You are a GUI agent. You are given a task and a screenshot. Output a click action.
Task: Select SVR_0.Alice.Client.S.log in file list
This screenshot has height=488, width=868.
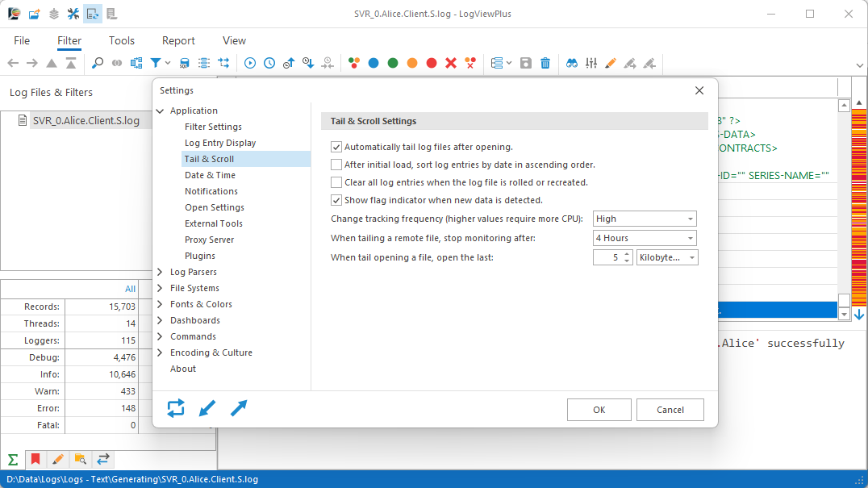coord(86,121)
